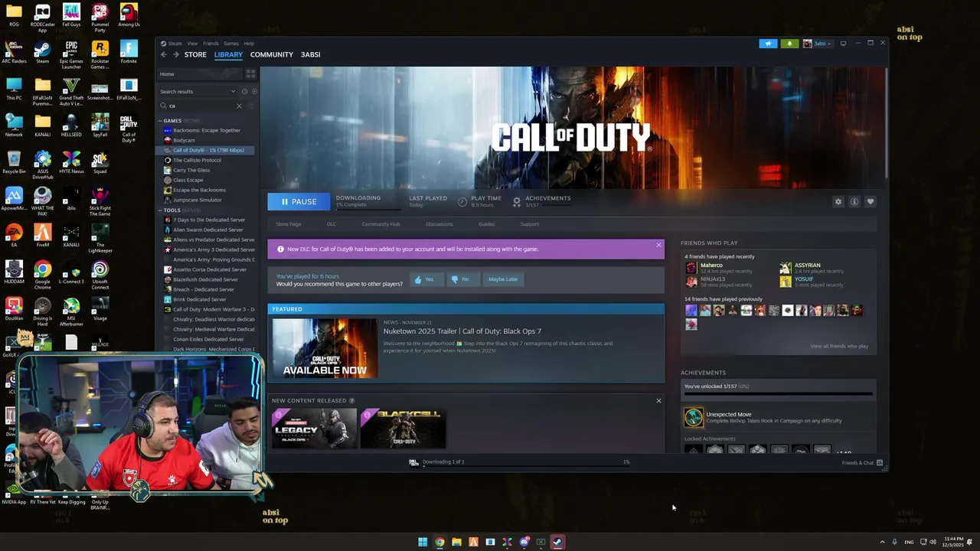Open the Epic Games Launcher desktop shortcut
Image resolution: width=980 pixels, height=551 pixels.
pos(71,52)
